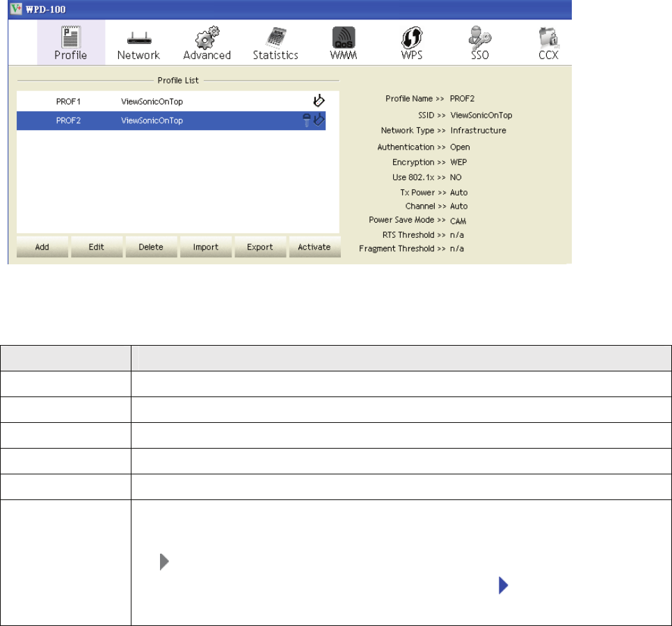Image resolution: width=672 pixels, height=626 pixels.
Task: Click the Tx Power value Auto
Action: [x=458, y=193]
